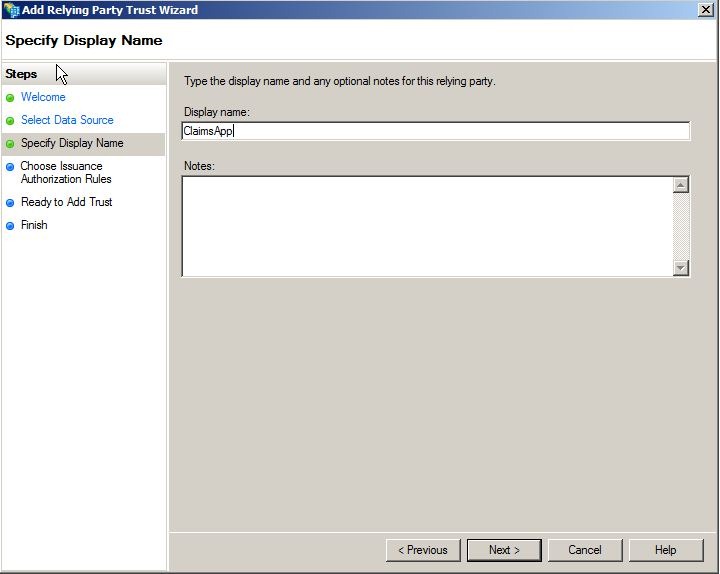Viewport: 720px width, 574px height.
Task: Go back with the Previous button
Action: tap(423, 550)
